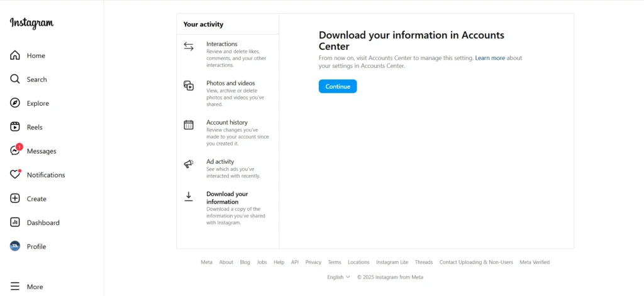The image size is (644, 296).
Task: Select Create label in sidebar
Action: click(x=36, y=198)
